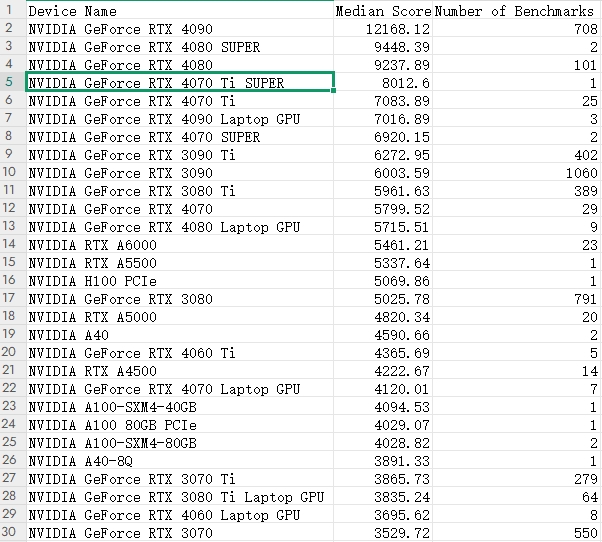Select cell NVIDIA GeForce RTX 3070 Ti

[x=180, y=478]
